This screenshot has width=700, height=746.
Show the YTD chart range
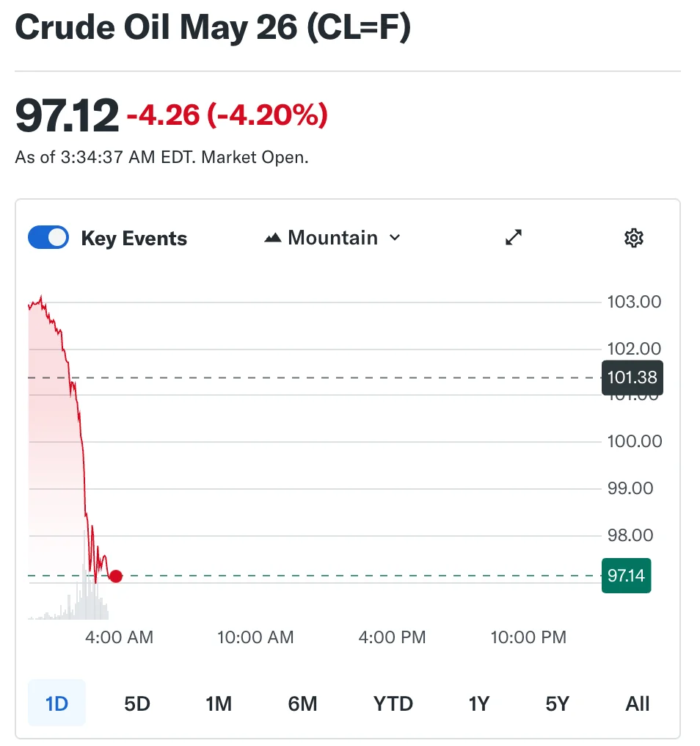click(393, 703)
